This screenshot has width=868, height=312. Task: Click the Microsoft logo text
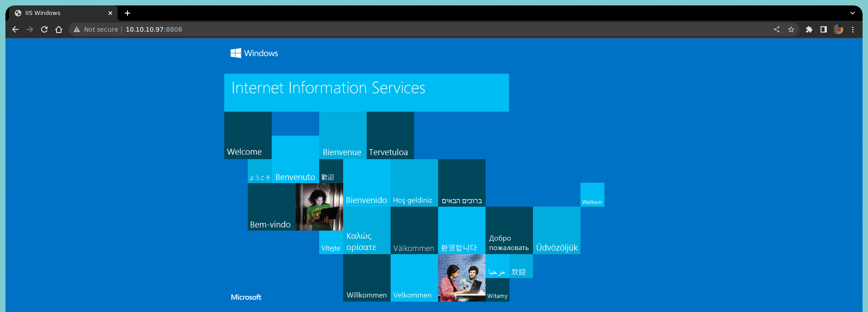tap(246, 297)
